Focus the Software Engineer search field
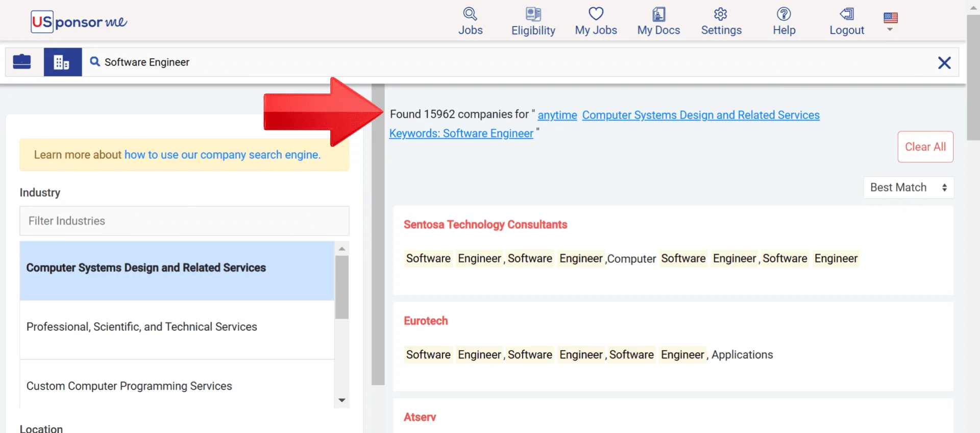Screen dimensions: 980x433 [510, 62]
